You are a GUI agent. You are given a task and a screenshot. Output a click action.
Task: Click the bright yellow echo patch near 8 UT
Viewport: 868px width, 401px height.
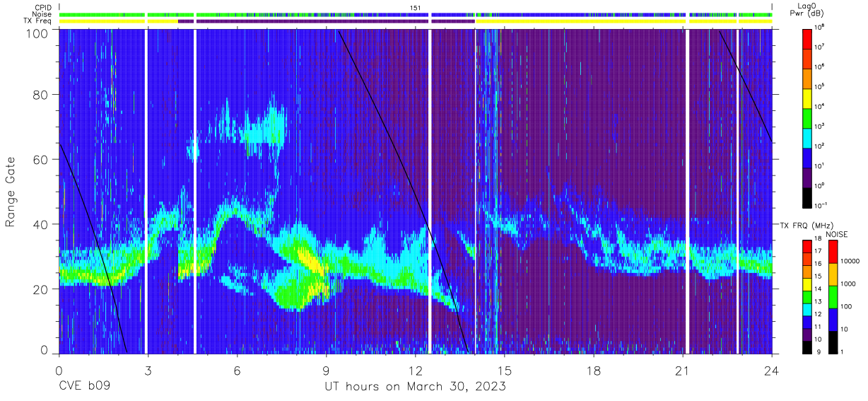[x=309, y=259]
